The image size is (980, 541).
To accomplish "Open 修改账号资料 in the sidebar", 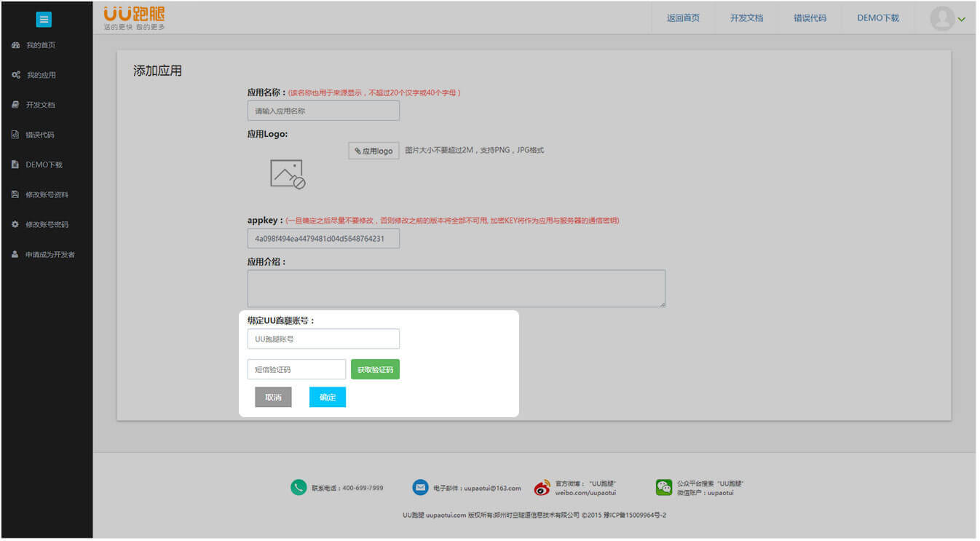I will tap(47, 194).
